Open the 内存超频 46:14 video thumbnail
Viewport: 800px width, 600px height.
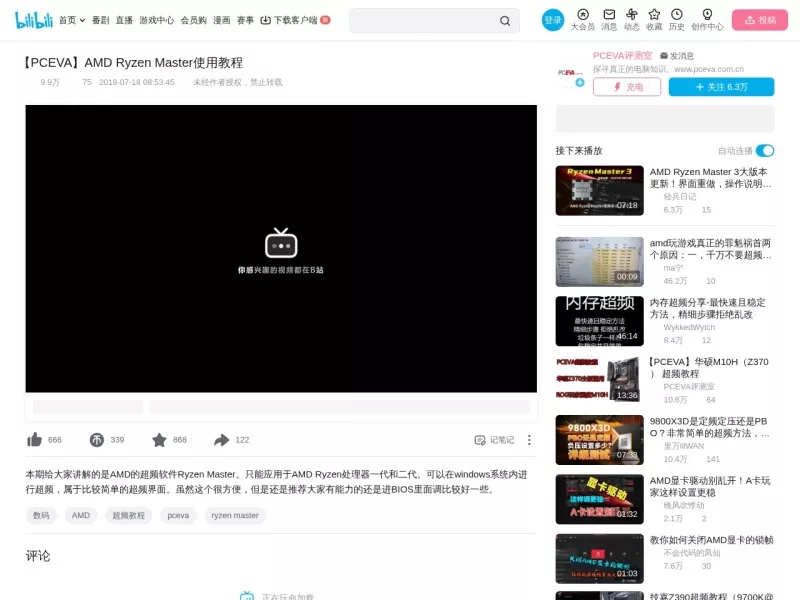599,321
